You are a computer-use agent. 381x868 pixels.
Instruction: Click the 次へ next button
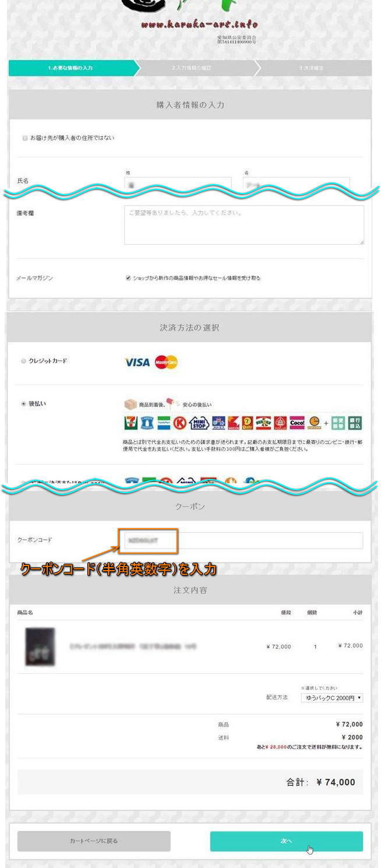click(286, 841)
